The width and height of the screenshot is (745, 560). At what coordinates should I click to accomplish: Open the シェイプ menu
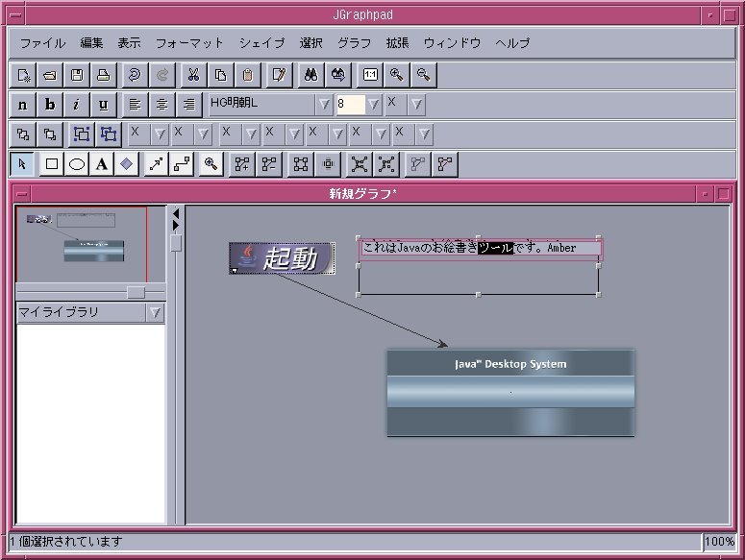tap(261, 43)
